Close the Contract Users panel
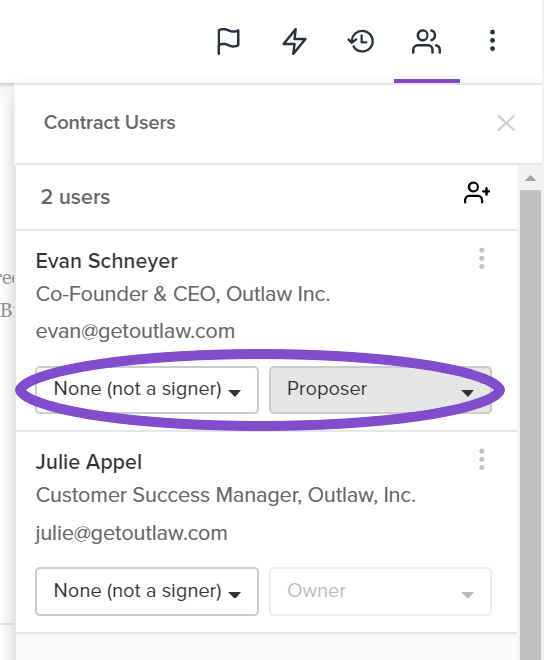 point(506,123)
